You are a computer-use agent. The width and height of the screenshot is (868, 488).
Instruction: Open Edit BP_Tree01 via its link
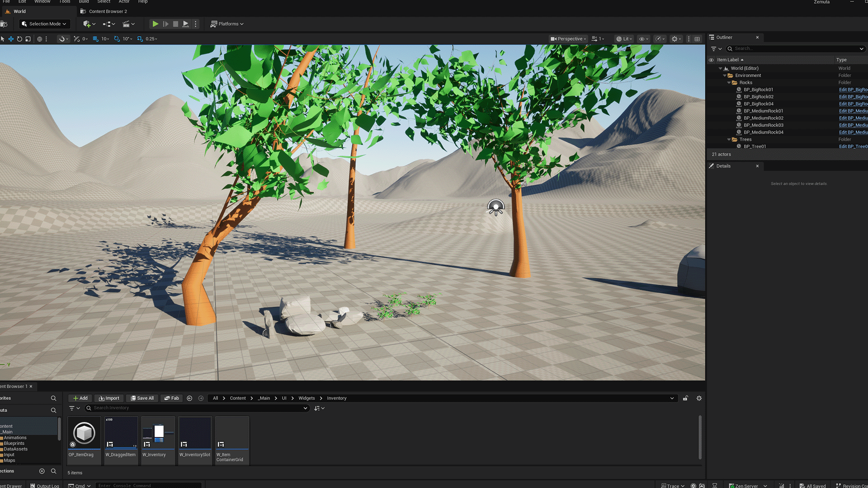click(853, 146)
